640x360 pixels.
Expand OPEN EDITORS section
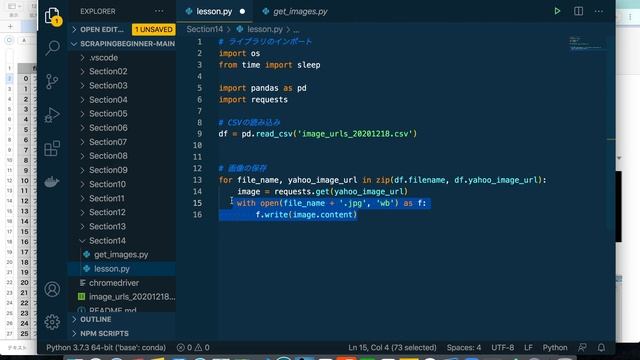(x=102, y=29)
